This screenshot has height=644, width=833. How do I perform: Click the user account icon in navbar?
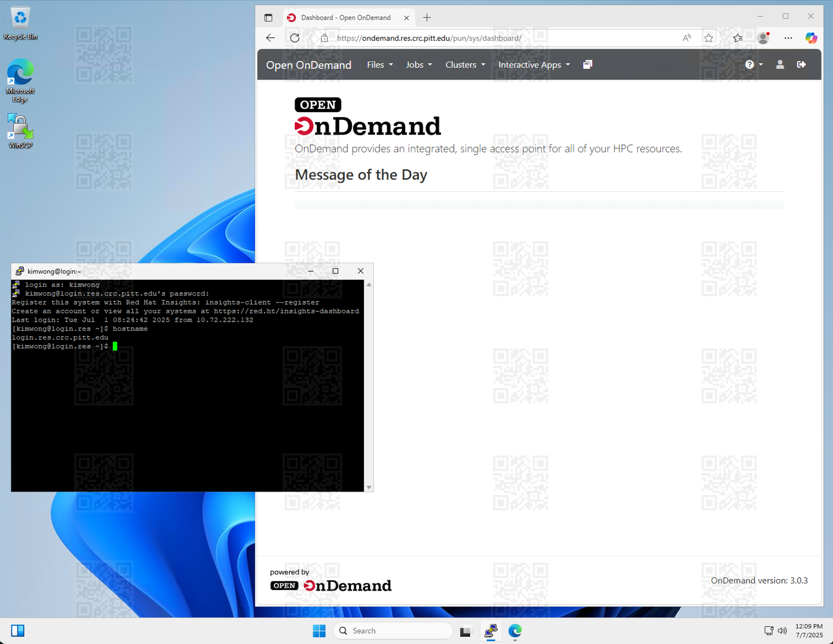pos(780,64)
